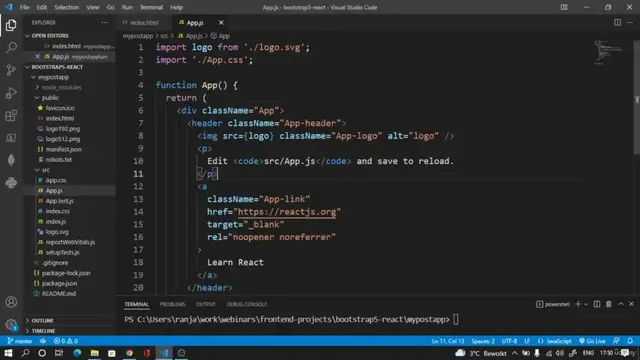Expand the Outline section
Viewport: 640px width, 360px height.
click(43, 320)
